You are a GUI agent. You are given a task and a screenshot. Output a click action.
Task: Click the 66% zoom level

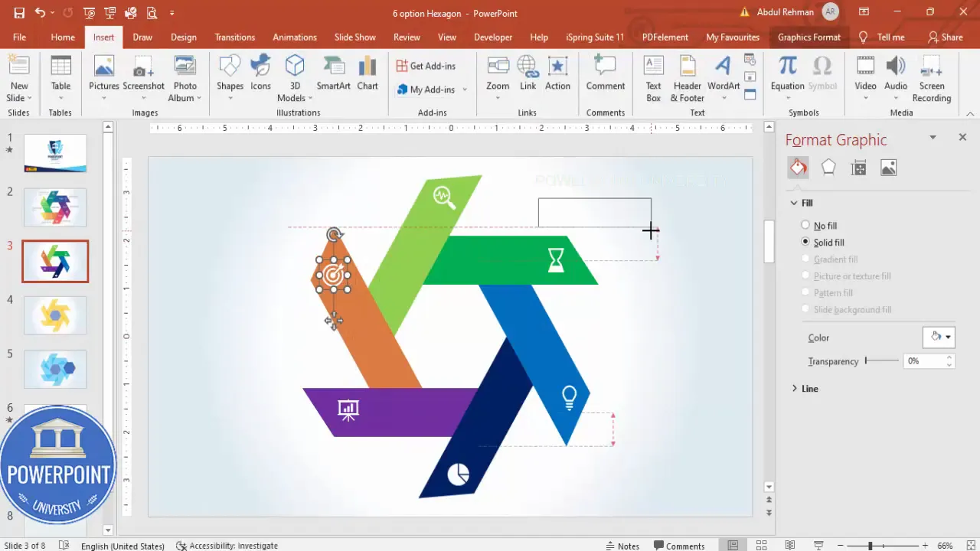945,546
